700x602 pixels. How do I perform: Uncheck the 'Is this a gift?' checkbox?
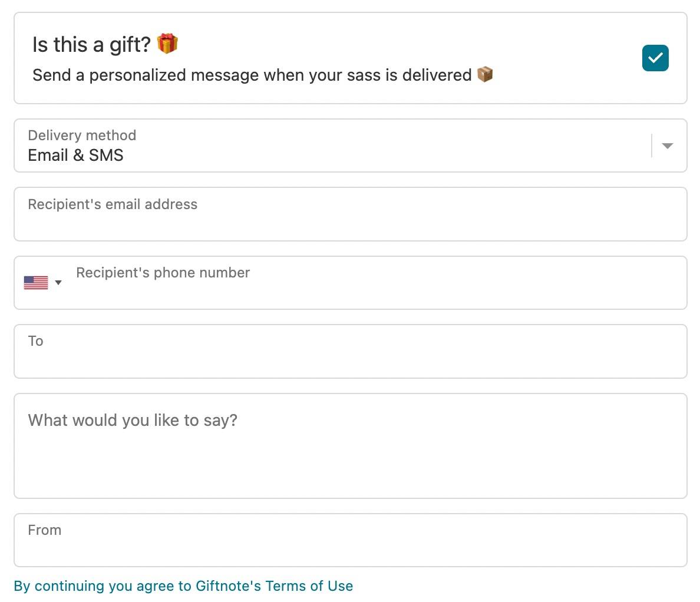(655, 58)
